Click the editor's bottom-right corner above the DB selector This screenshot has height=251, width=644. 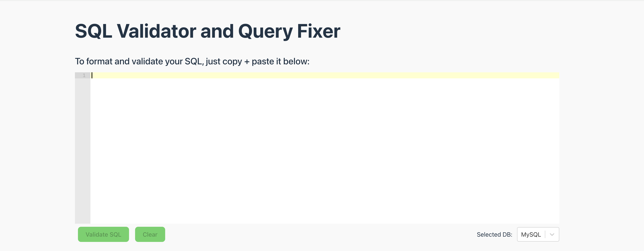coord(555,220)
